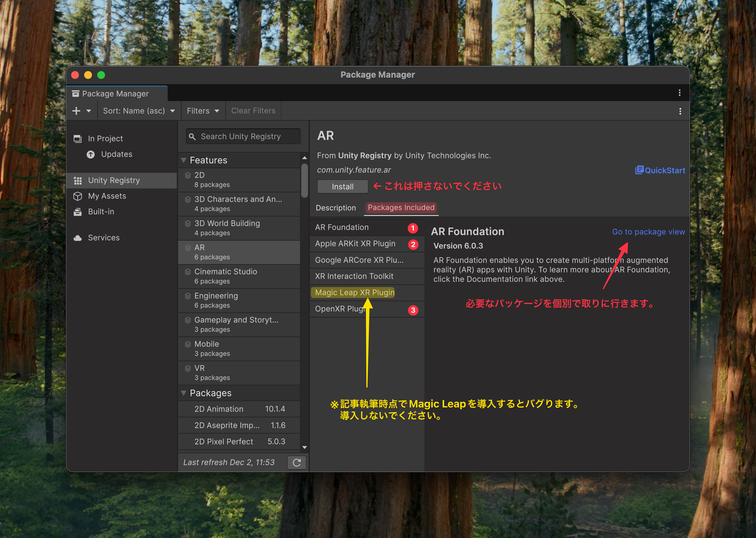Open the toolbar three-dot options menu
Image resolution: width=756 pixels, height=538 pixels.
tap(680, 111)
